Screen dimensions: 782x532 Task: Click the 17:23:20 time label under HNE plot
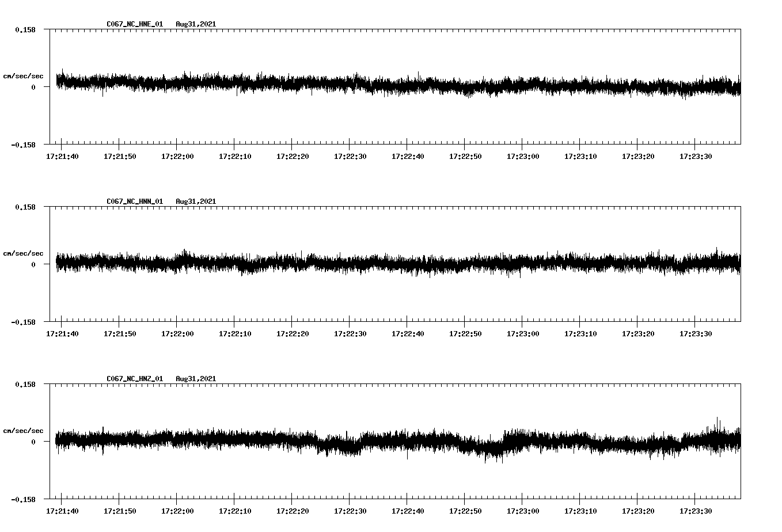tap(638, 156)
